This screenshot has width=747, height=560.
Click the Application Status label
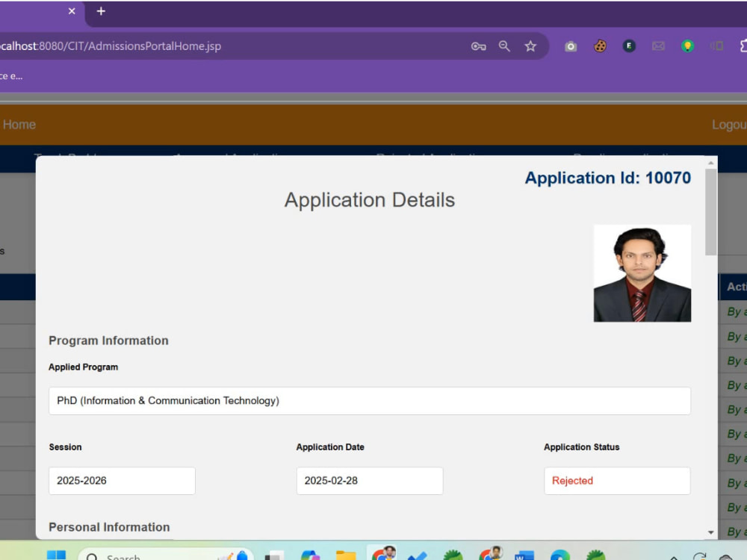pos(582,447)
